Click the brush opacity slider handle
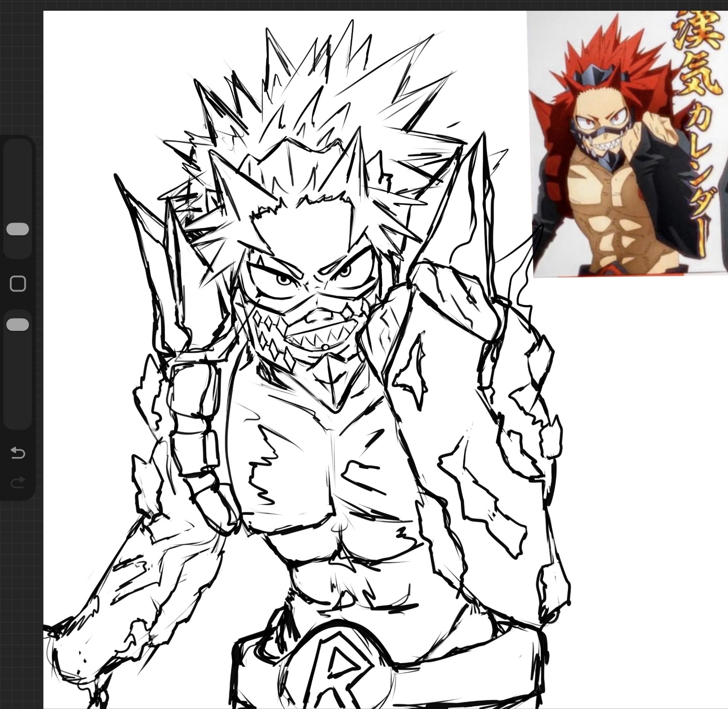This screenshot has width=728, height=709. coord(17,324)
